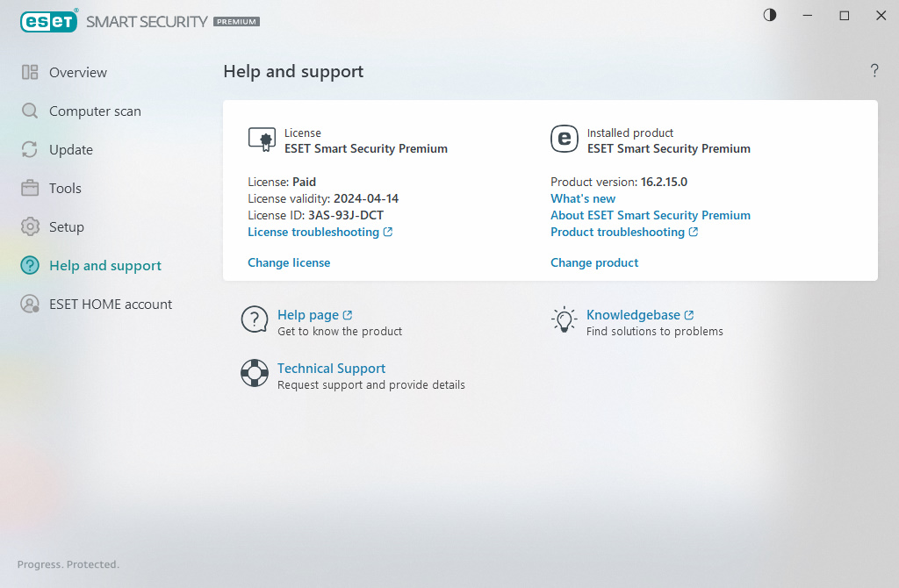This screenshot has height=588, width=899.
Task: Click 'Request support and provide details' description
Action: pos(371,385)
